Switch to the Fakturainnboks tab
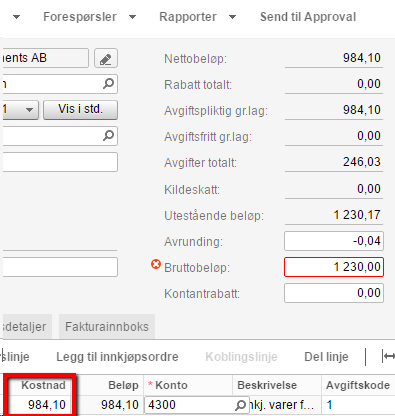 point(107,327)
